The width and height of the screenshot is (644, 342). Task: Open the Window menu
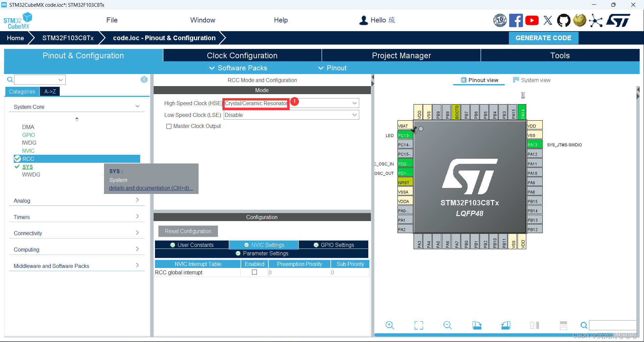pyautogui.click(x=203, y=20)
